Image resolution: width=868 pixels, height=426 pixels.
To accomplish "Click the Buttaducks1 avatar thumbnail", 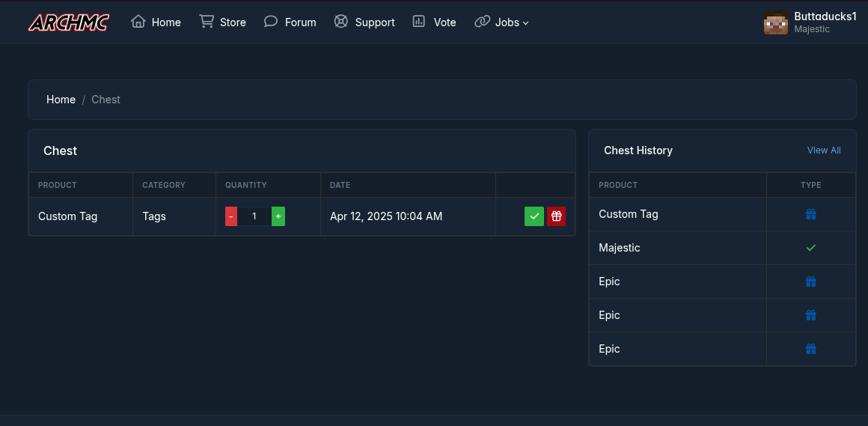I will pyautogui.click(x=775, y=22).
